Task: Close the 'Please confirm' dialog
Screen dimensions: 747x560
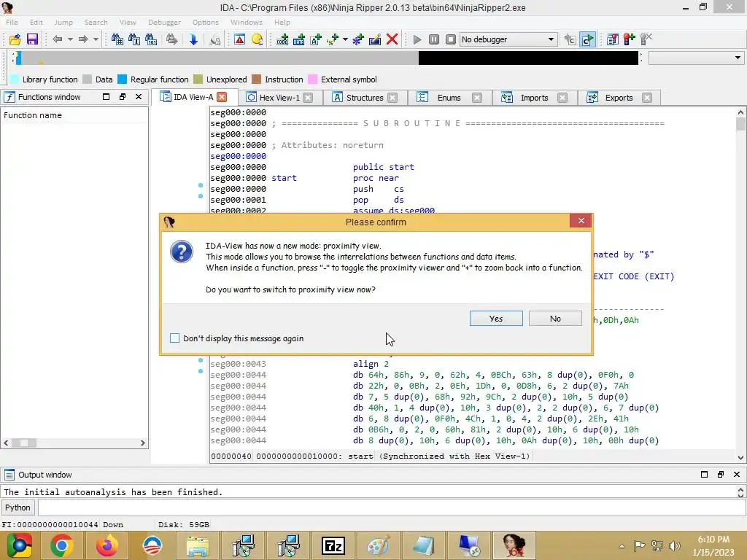Action: point(581,220)
